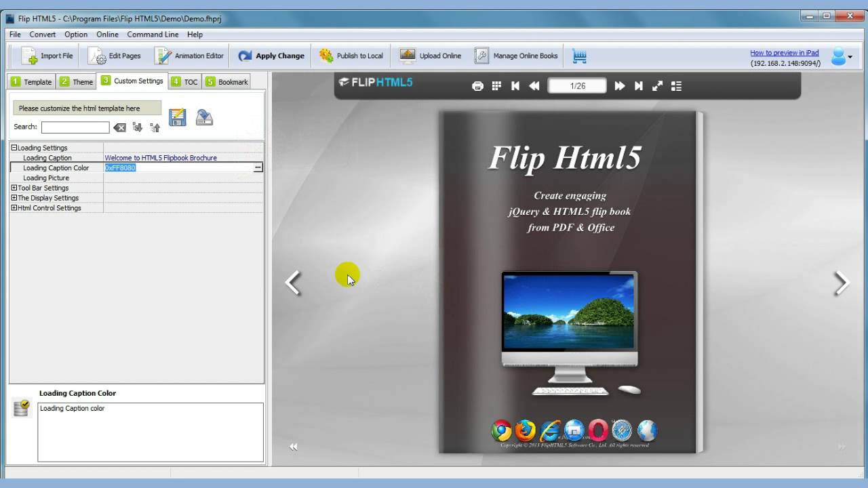The image size is (868, 488).
Task: Select the Loading Picture row
Action: pyautogui.click(x=136, y=178)
